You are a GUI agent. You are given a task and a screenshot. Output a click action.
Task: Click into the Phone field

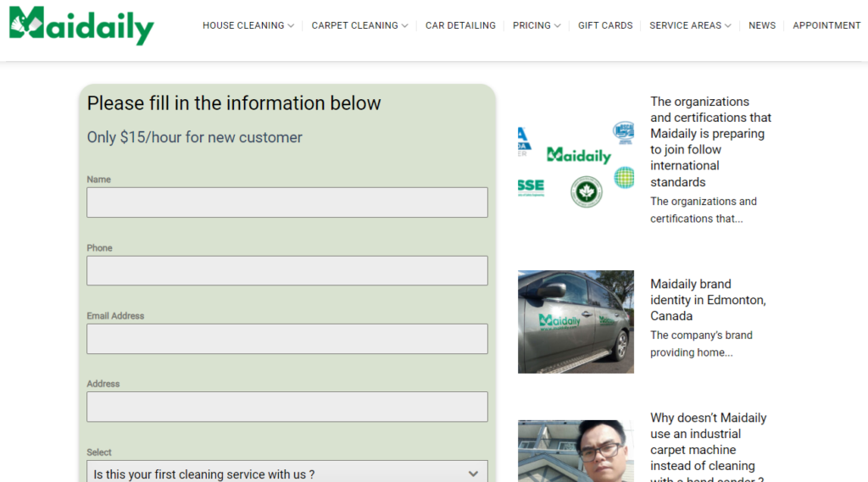point(287,270)
